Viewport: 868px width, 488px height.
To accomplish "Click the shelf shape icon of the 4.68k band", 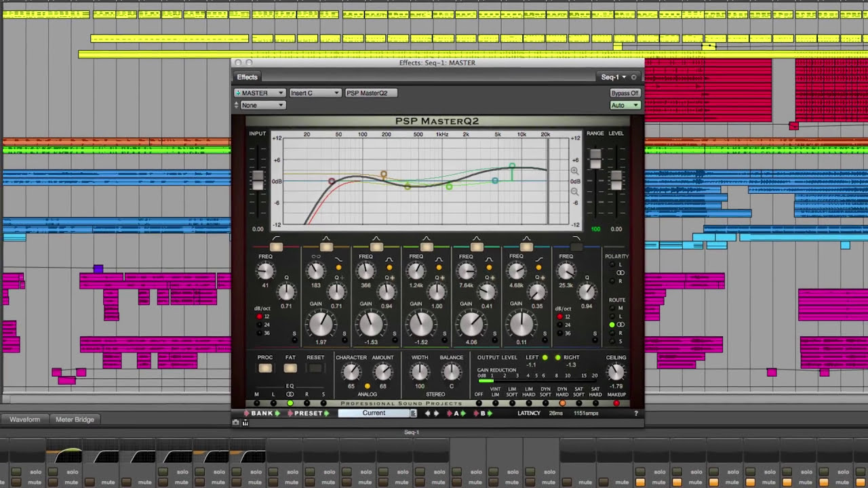I will point(539,260).
